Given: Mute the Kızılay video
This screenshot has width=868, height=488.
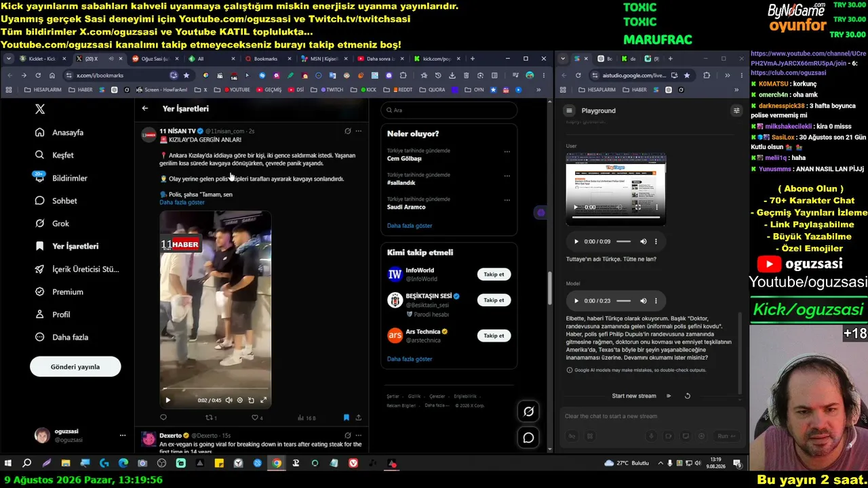Looking at the screenshot, I should pos(229,400).
